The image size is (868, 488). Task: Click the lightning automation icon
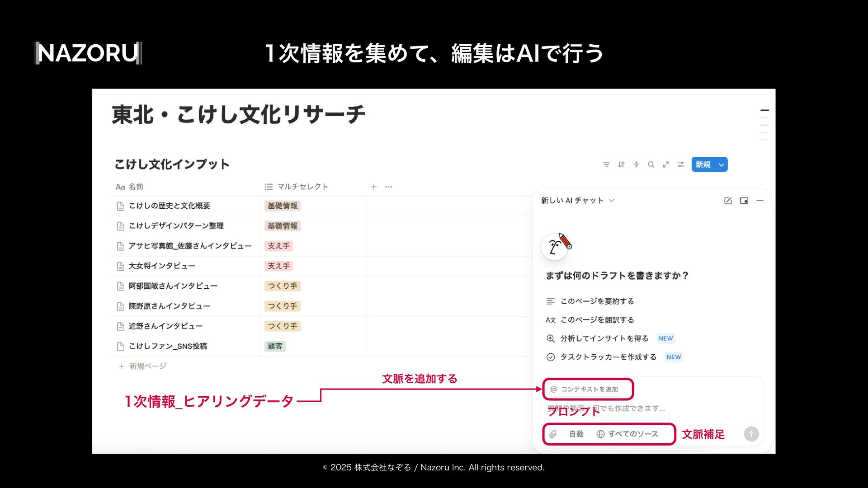coord(636,164)
